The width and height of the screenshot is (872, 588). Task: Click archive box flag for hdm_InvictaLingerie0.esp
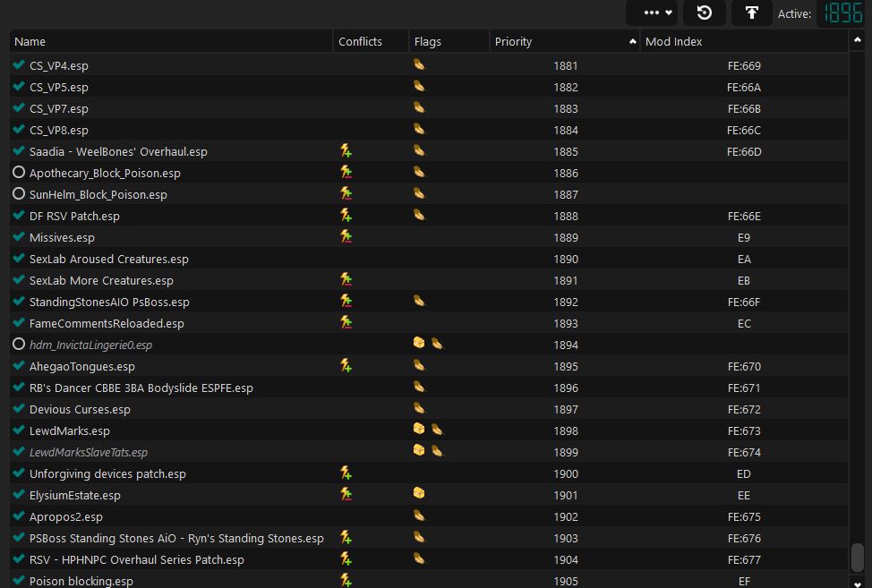[419, 343]
